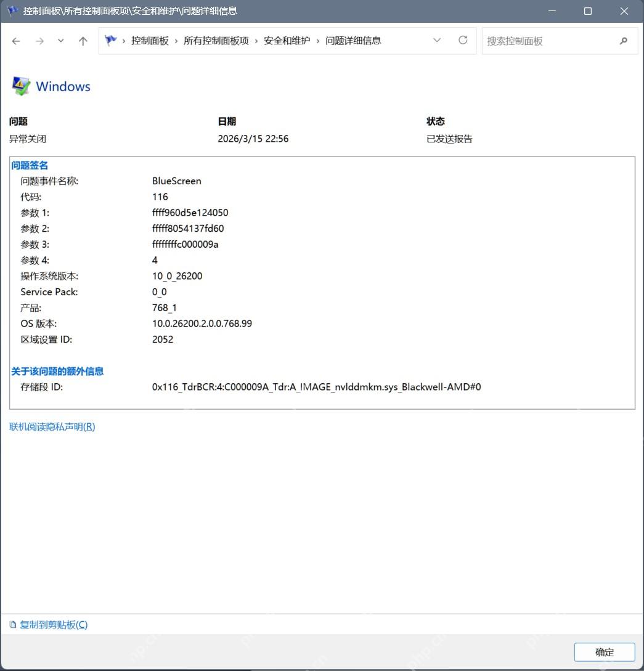The width and height of the screenshot is (644, 671).
Task: Click the Windows heading text
Action: tap(63, 86)
